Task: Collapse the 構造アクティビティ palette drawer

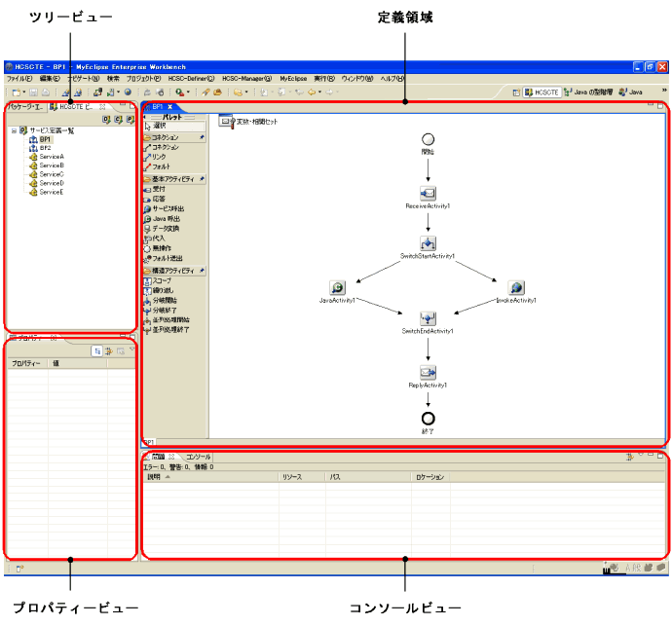Action: pyautogui.click(x=174, y=271)
